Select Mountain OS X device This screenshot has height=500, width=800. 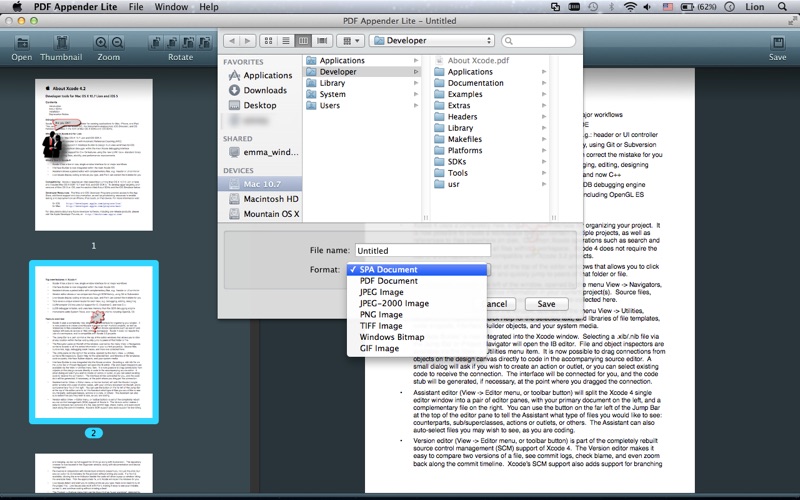(x=264, y=214)
